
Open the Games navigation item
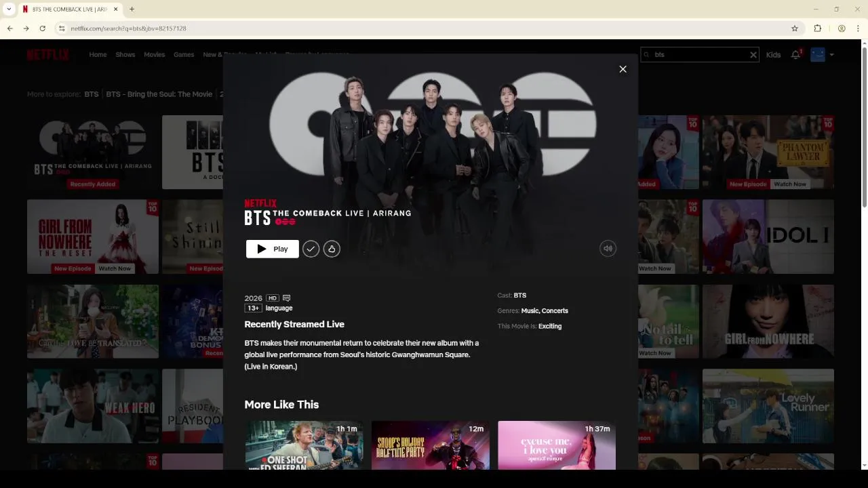(x=184, y=55)
